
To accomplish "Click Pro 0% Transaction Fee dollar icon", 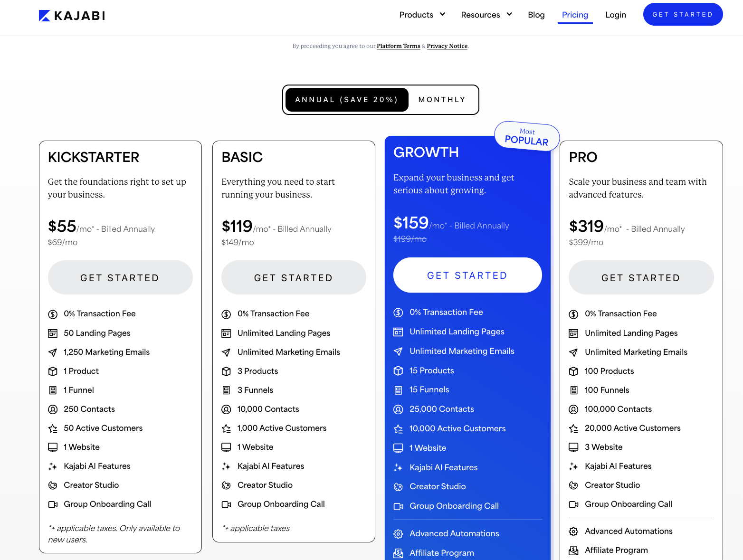I will (573, 314).
